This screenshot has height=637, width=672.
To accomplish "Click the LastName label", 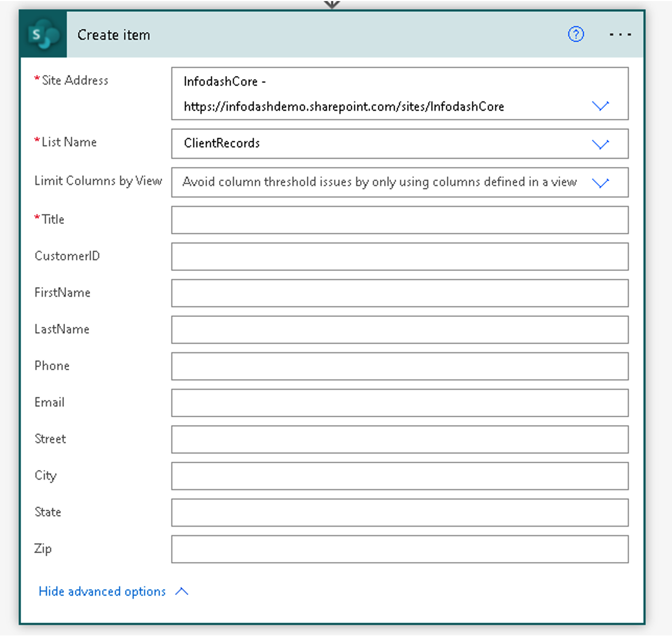I will click(62, 329).
